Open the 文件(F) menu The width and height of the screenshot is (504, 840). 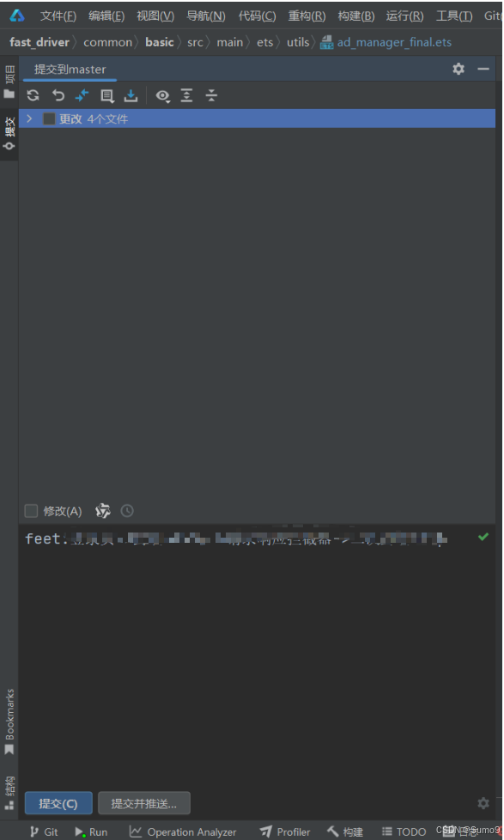pyautogui.click(x=58, y=15)
